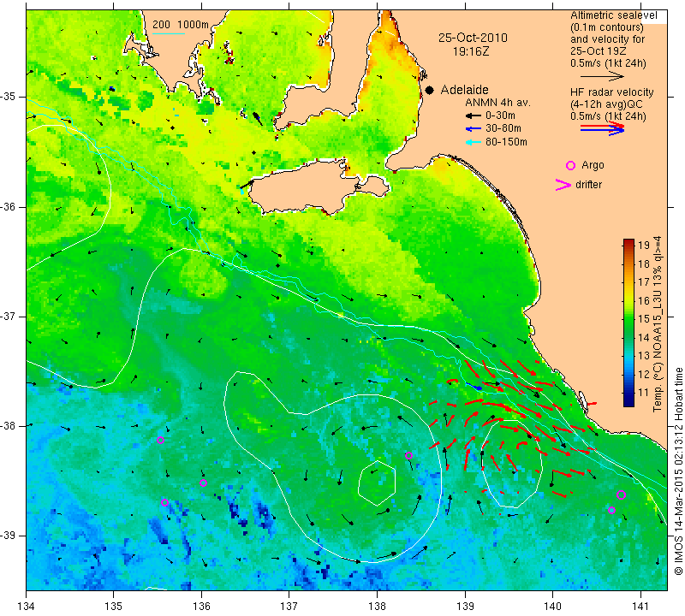
Task: Click the Temp. (°C) NOAA15_L3U colorbar title
Action: pyautogui.click(x=658, y=324)
